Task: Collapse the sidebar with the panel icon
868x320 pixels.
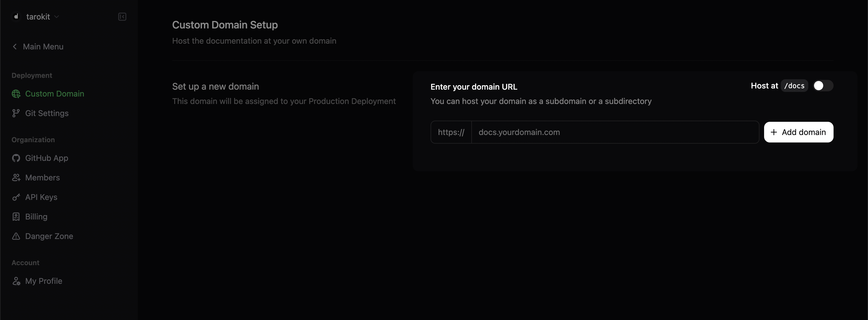Action: (122, 17)
